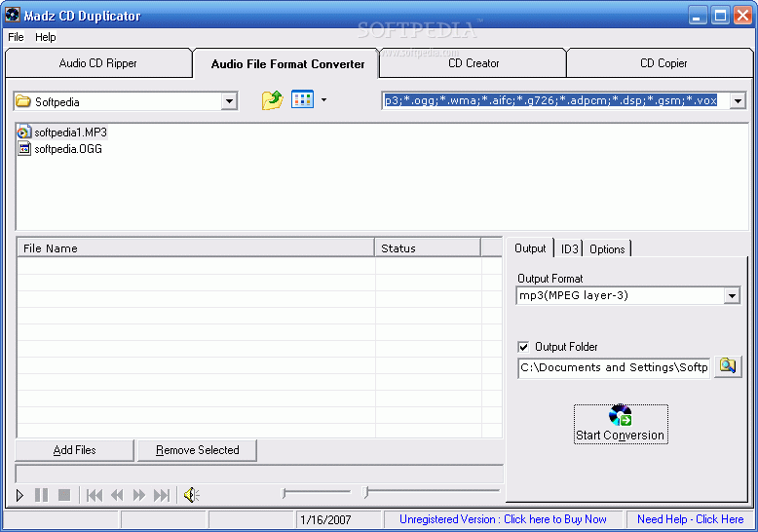
Task: Click the File Name column header
Action: click(196, 248)
